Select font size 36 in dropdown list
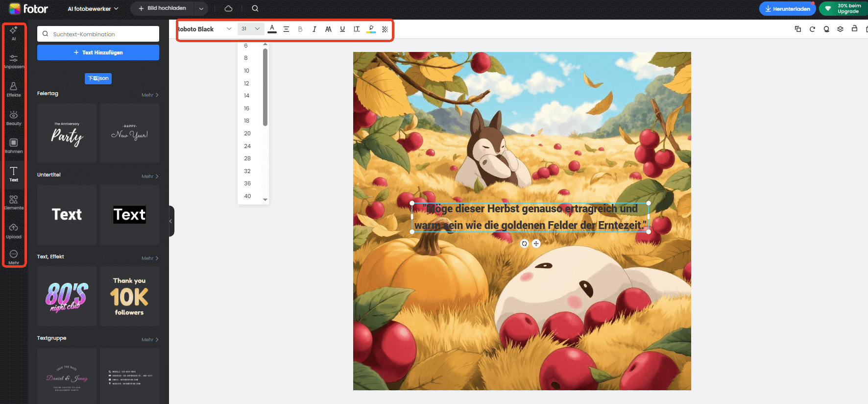868x404 pixels. (247, 183)
